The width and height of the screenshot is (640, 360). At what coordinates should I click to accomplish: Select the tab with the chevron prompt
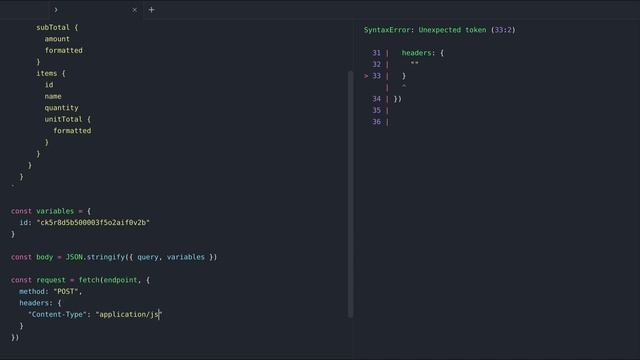click(96, 10)
